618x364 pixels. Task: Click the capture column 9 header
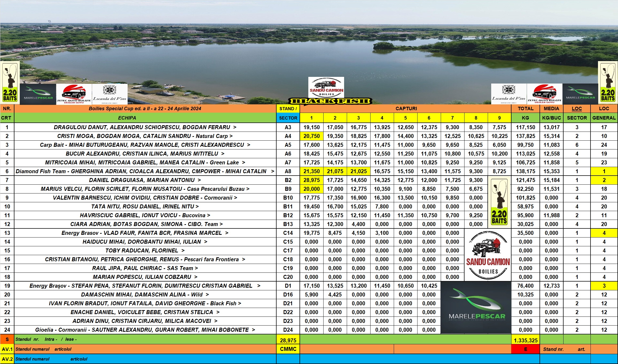(499, 118)
